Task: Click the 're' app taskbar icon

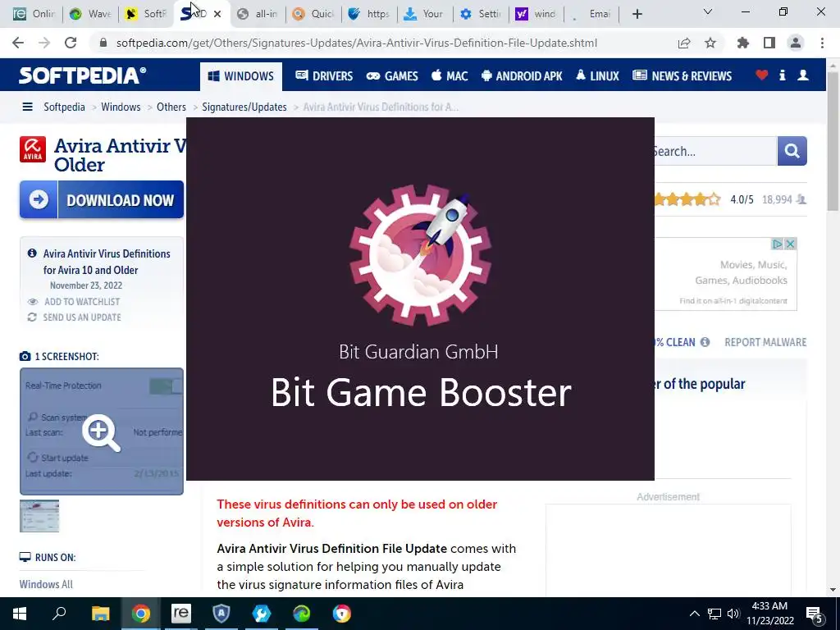Action: pyautogui.click(x=181, y=614)
